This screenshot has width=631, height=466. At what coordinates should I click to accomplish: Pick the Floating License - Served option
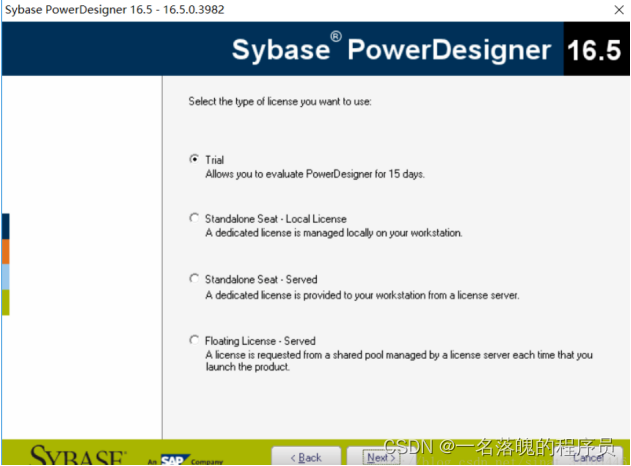coord(194,340)
